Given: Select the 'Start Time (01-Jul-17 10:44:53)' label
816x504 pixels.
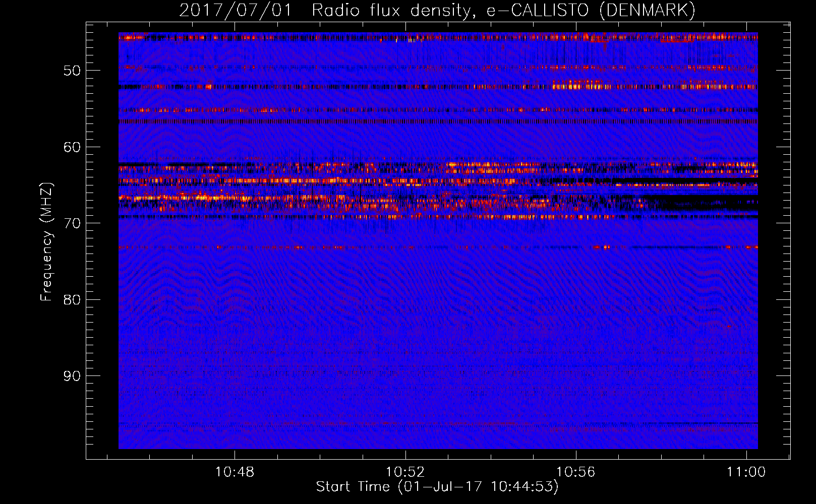Looking at the screenshot, I should pyautogui.click(x=437, y=487).
